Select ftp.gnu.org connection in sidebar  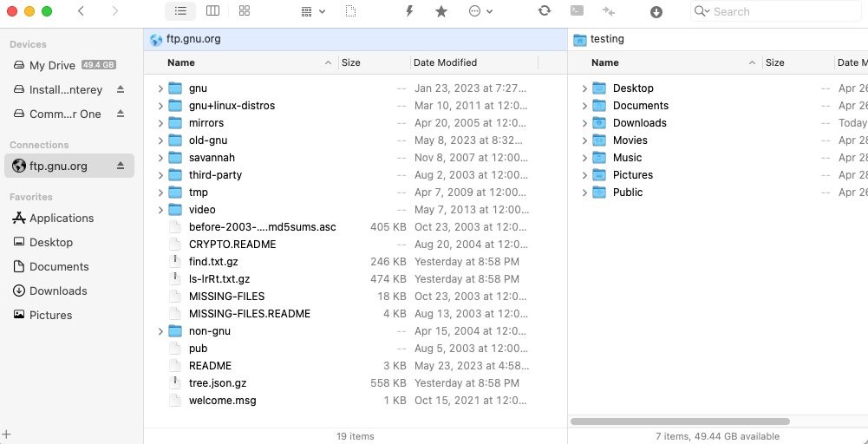point(69,166)
